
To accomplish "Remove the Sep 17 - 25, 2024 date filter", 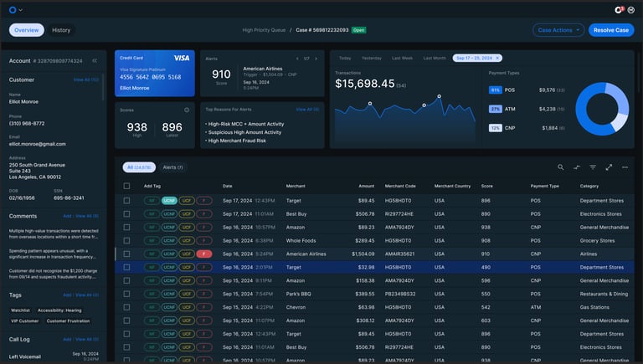I will pyautogui.click(x=498, y=59).
